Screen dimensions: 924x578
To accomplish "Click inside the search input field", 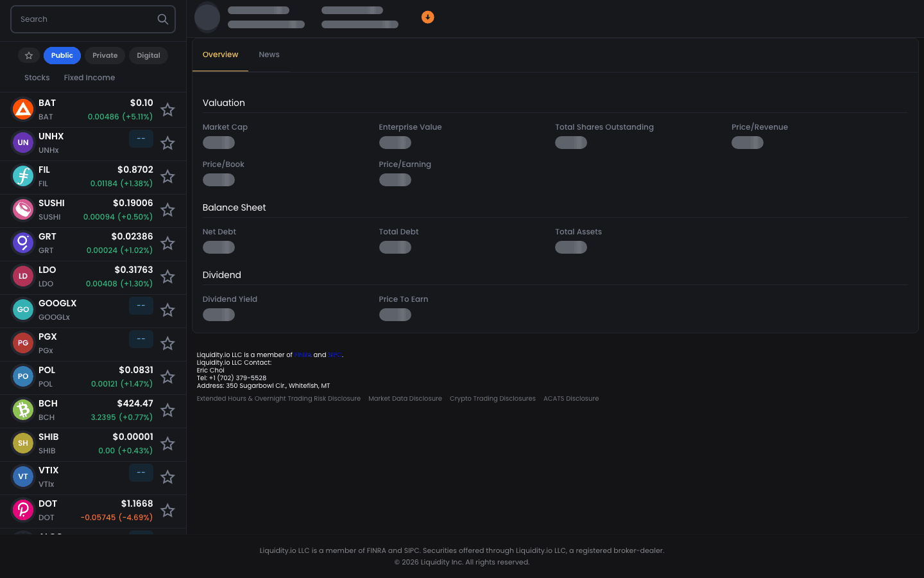I will [x=83, y=19].
